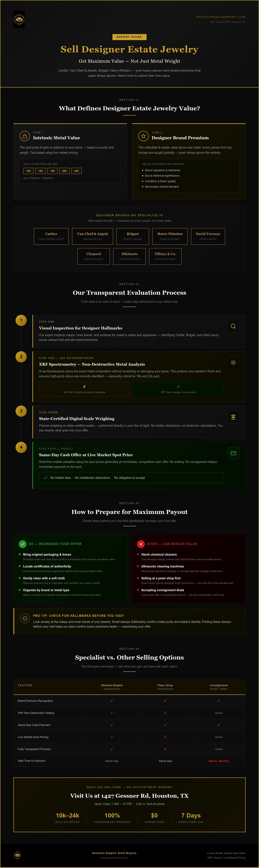
Task: Click the magnifier icon in Step One
Action: click(233, 326)
